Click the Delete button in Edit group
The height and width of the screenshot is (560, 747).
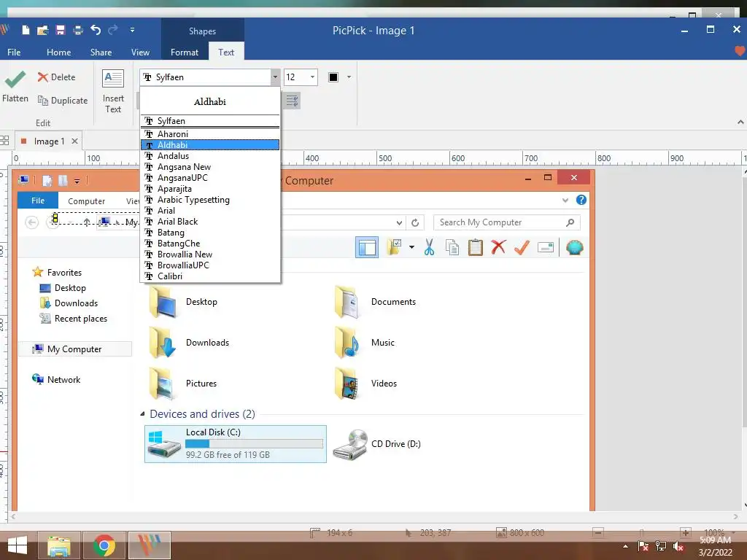click(x=57, y=77)
